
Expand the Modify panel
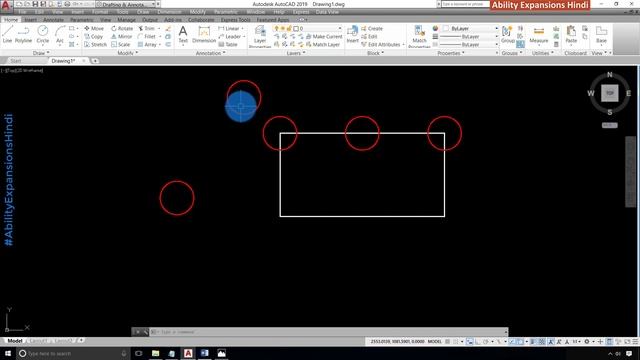click(128, 53)
